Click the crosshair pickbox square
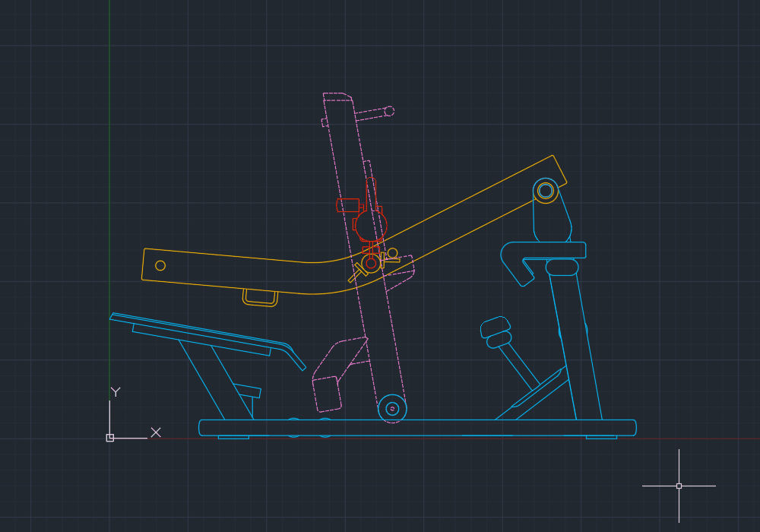This screenshot has height=532, width=760. 677,484
